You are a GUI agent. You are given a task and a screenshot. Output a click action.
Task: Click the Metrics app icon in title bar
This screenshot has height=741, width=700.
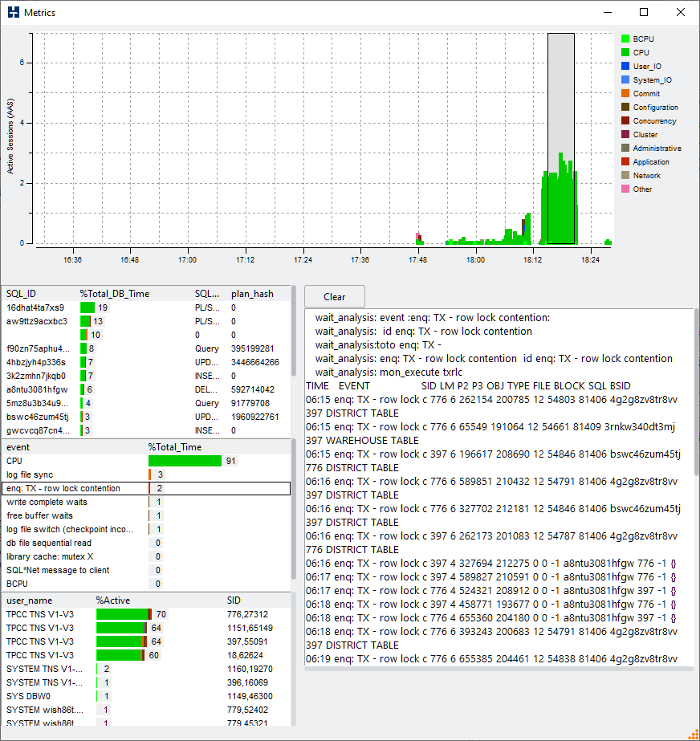[x=13, y=12]
